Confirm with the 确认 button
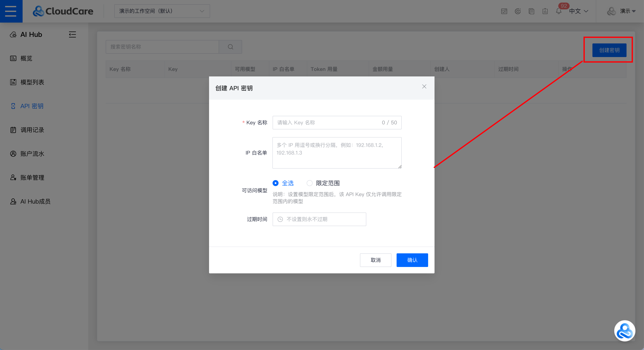Viewport: 644px width, 350px height. point(412,260)
